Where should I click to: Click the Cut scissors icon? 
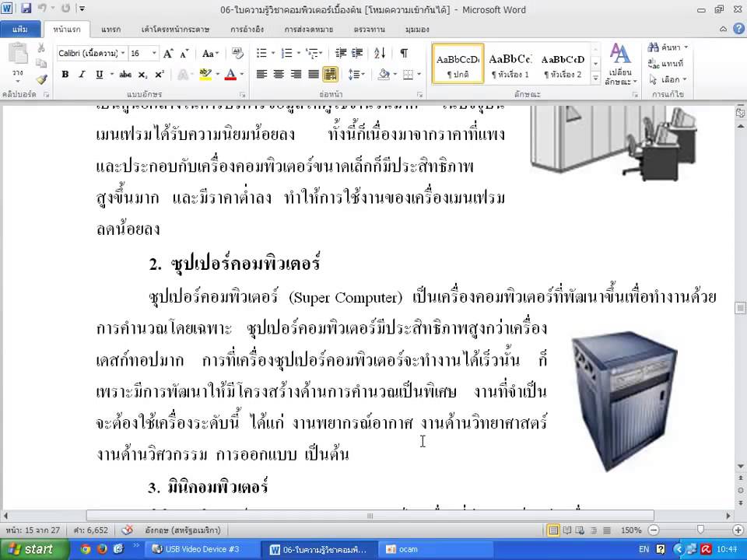point(41,48)
